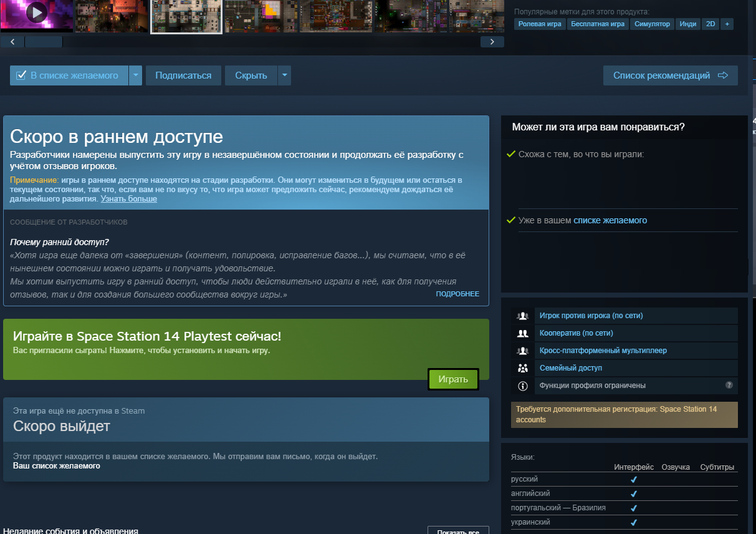Viewport: 756px width, 534px height.
Task: Follow the Узнать больше link
Action: point(129,199)
